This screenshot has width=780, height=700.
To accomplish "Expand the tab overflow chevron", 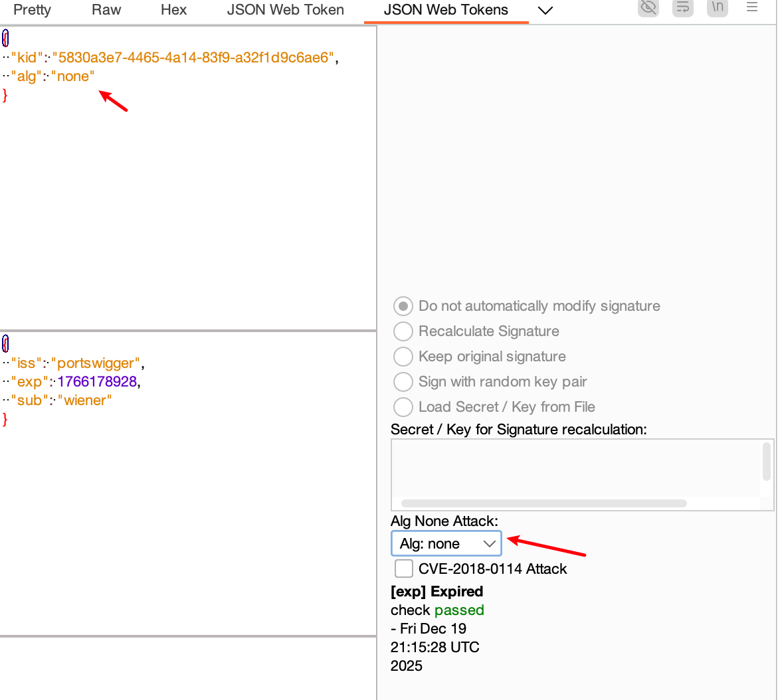I will [x=545, y=11].
